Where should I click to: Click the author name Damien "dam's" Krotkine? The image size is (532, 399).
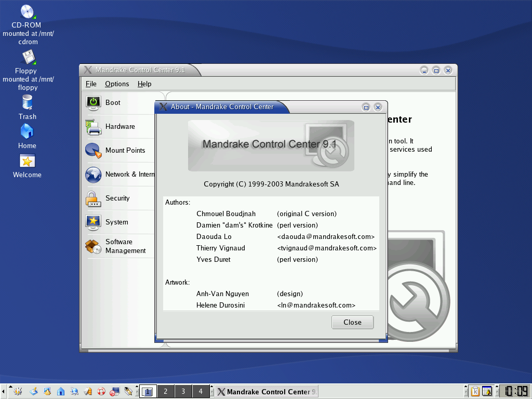(234, 225)
